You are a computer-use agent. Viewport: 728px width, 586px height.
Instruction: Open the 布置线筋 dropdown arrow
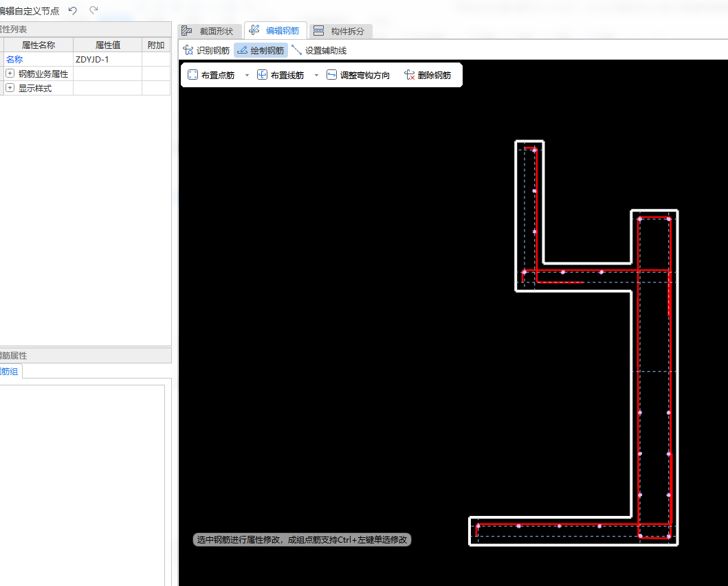click(317, 75)
